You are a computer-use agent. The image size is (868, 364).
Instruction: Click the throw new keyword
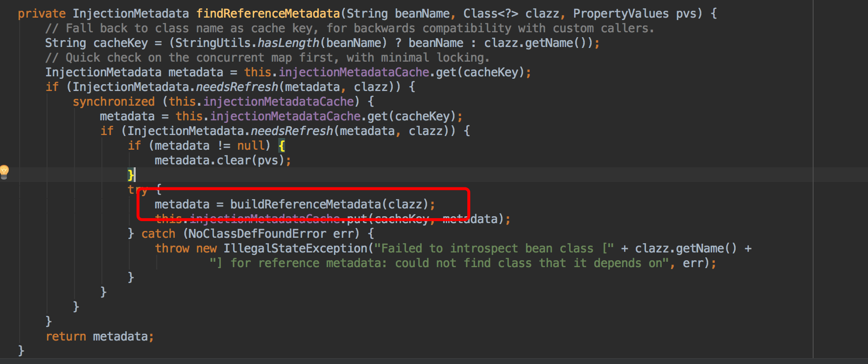(186, 249)
